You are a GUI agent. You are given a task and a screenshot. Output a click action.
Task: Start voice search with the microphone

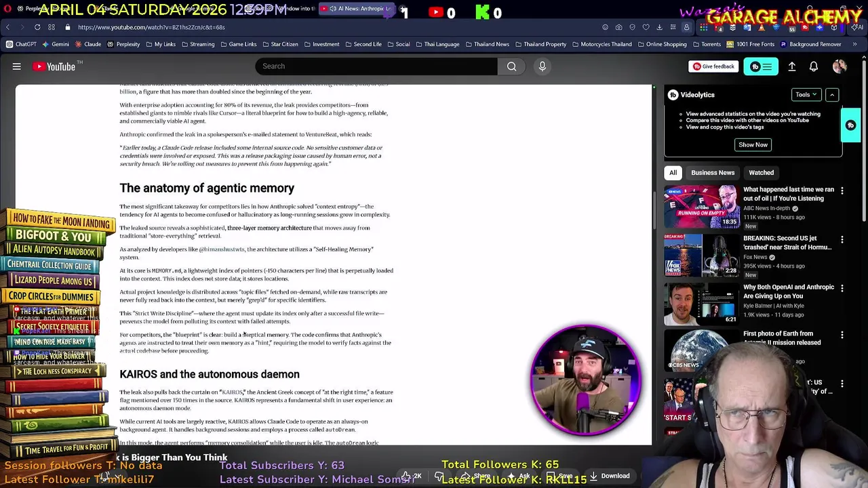[x=542, y=66]
